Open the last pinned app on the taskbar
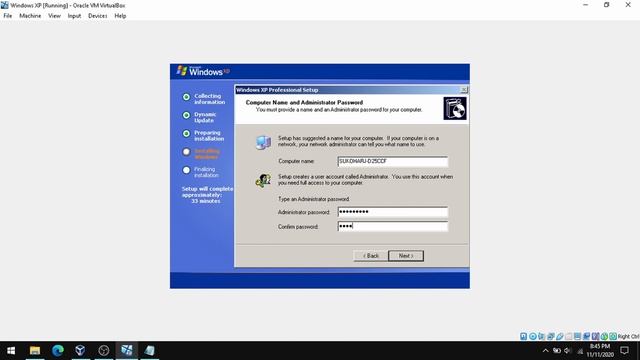This screenshot has height=360, width=640. point(149,350)
